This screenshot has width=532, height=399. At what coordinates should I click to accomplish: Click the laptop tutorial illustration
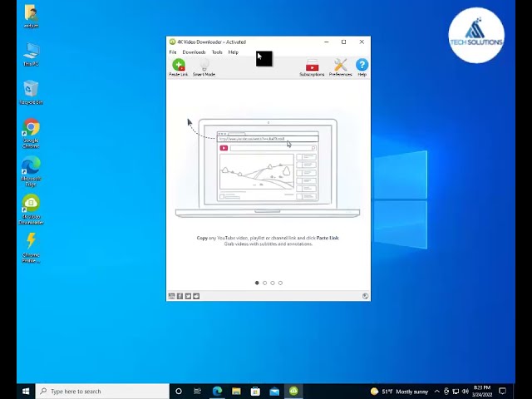click(268, 168)
